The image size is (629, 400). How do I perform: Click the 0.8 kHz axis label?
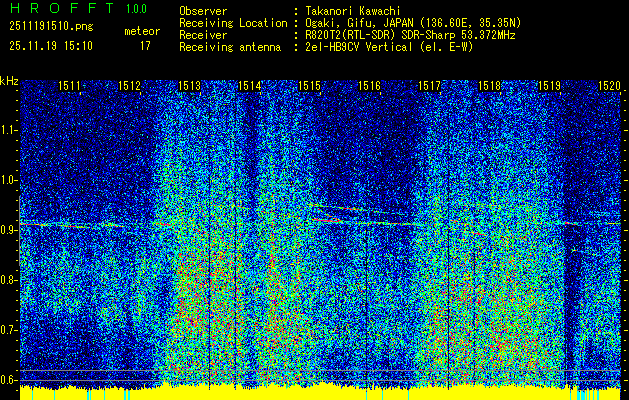click(8, 280)
